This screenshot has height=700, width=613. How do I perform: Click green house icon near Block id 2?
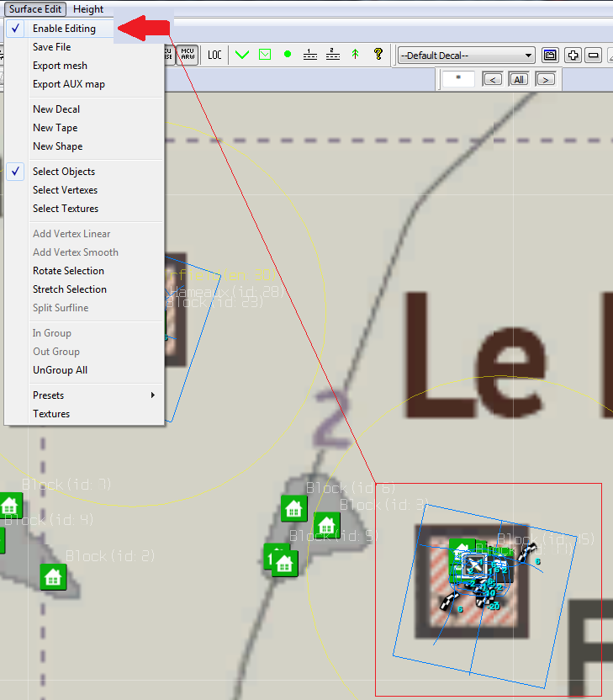pyautogui.click(x=53, y=577)
